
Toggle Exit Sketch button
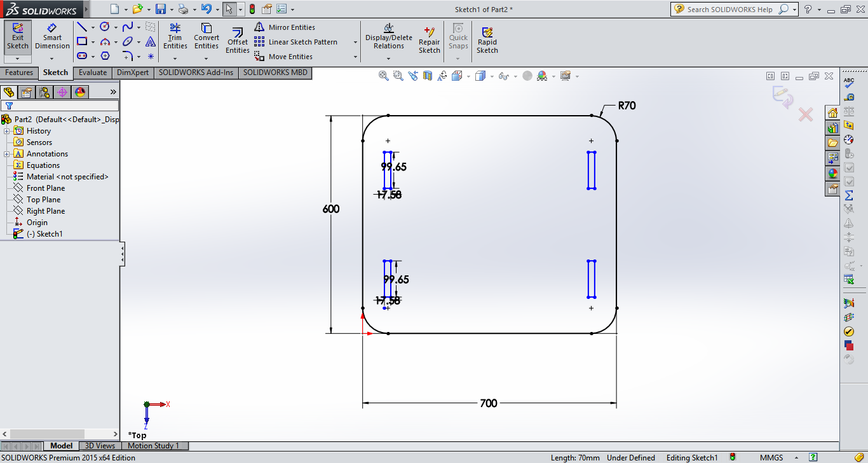(x=18, y=36)
